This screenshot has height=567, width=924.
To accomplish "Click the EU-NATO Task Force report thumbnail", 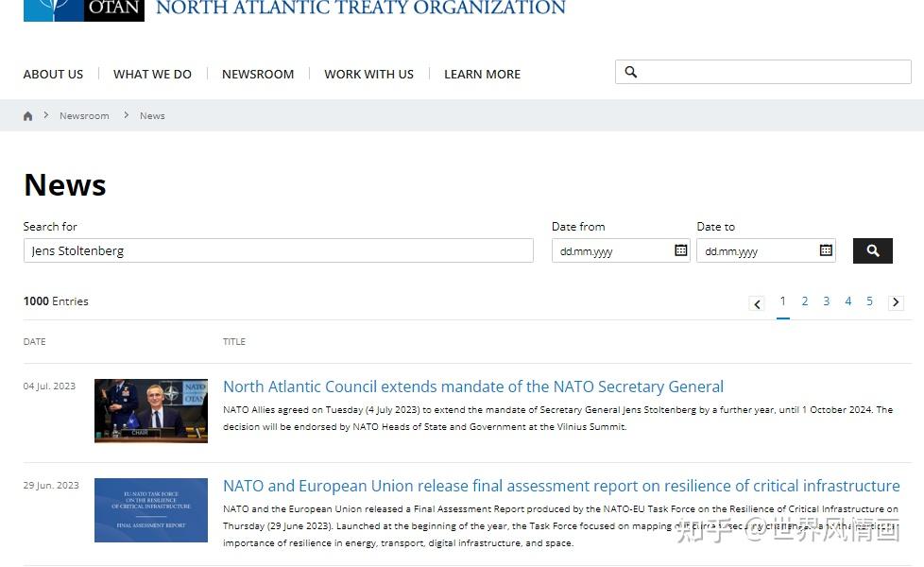I will pos(151,510).
